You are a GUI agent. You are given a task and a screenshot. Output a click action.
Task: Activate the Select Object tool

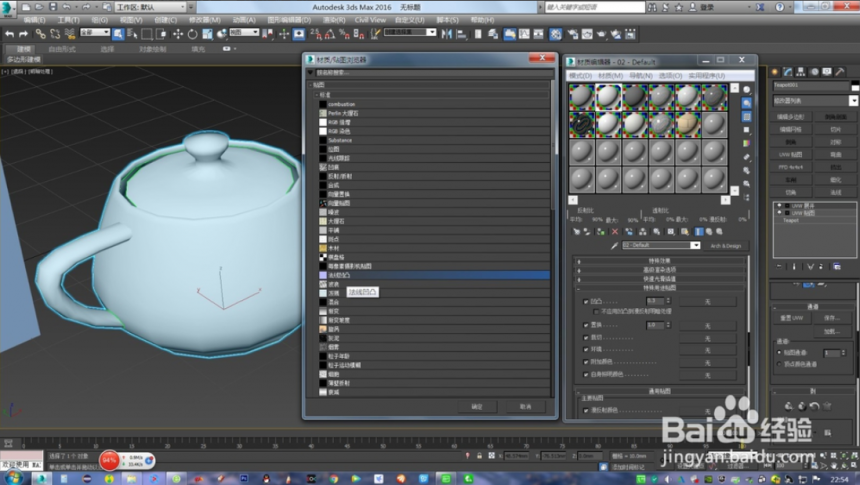click(x=118, y=34)
